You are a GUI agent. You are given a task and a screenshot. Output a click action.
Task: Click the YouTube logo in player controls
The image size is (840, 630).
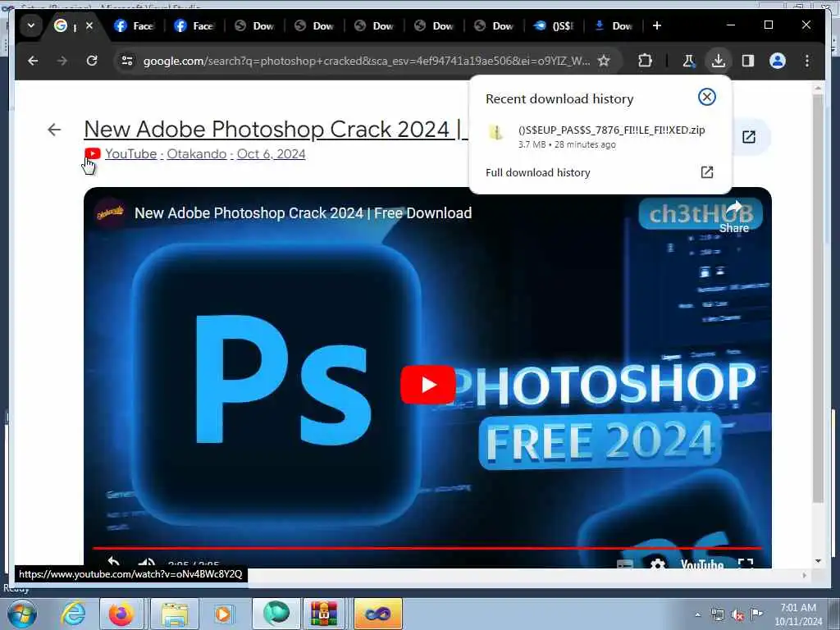point(702,564)
